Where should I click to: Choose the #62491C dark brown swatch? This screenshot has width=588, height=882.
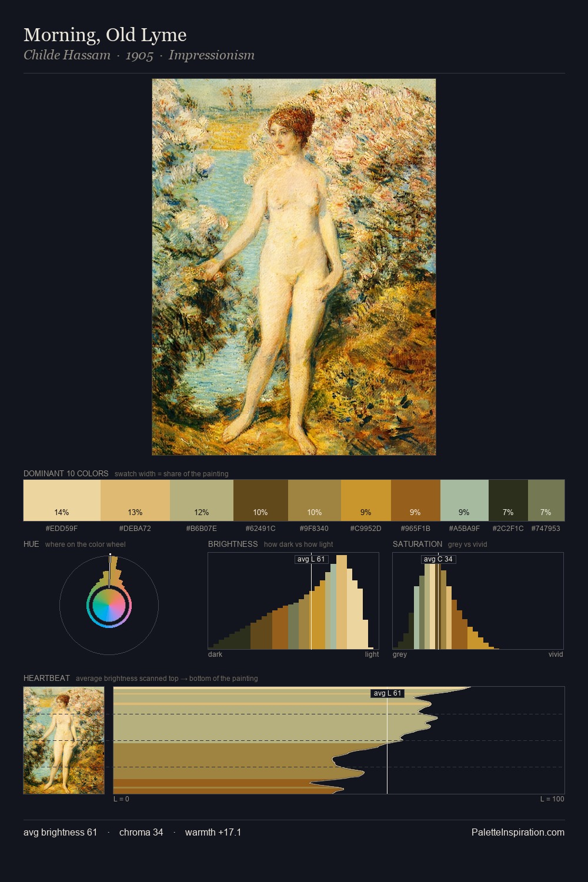tap(260, 500)
